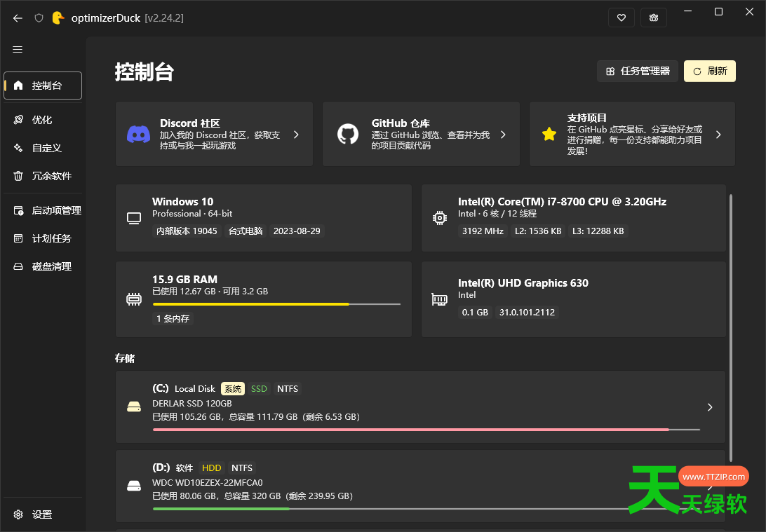The width and height of the screenshot is (766, 532).
Task: Click the Intel(R) UHD Graphics 630 title
Action: pos(523,283)
